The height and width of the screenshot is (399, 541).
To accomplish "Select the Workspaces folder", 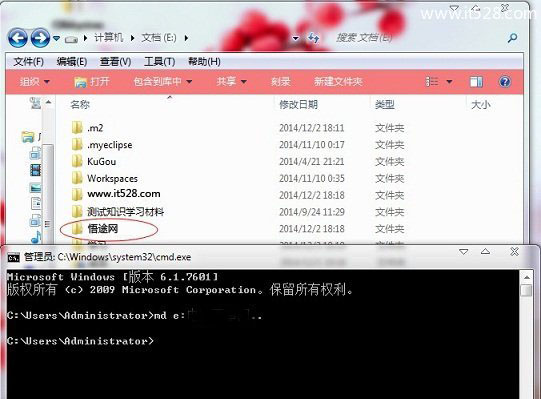I will click(112, 178).
